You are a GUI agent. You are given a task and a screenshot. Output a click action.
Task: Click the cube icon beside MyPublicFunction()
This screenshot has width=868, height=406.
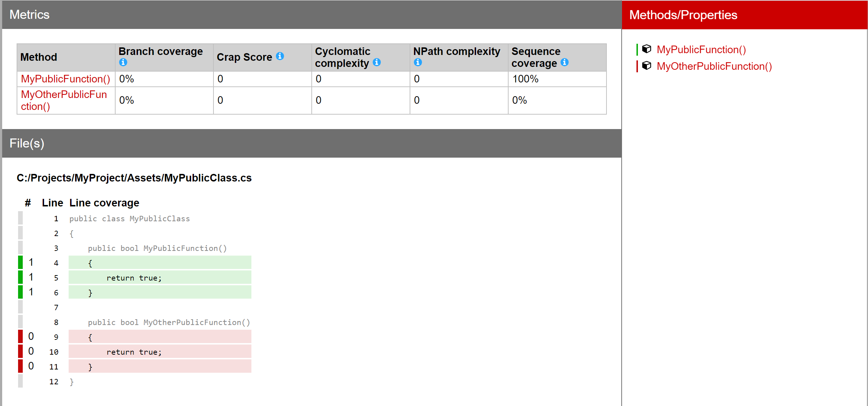point(646,49)
